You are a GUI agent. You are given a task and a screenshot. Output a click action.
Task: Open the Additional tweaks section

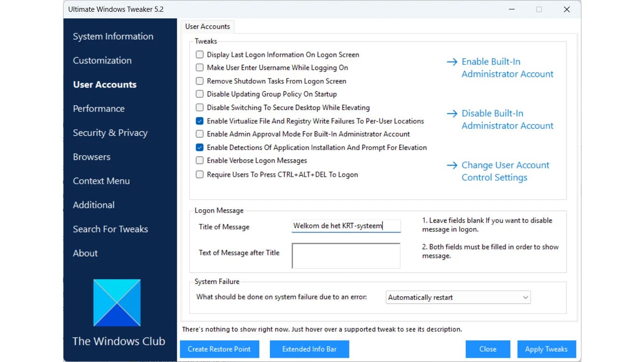coord(94,205)
